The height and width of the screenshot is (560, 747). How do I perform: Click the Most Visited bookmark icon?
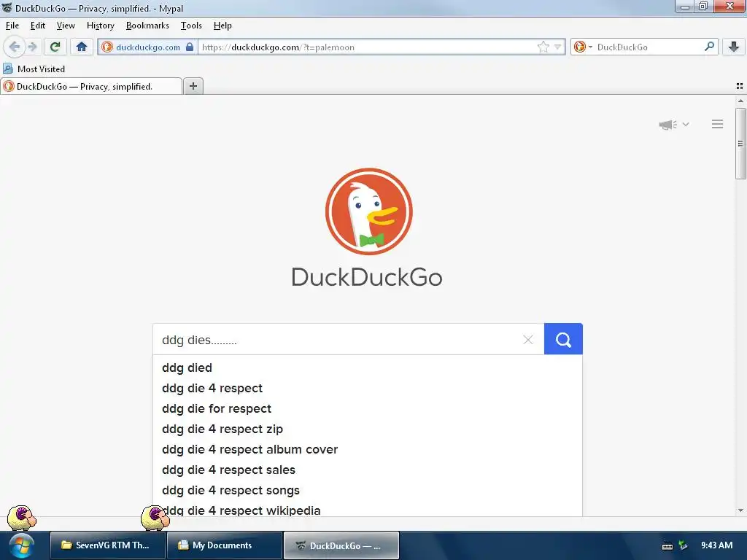[8, 69]
